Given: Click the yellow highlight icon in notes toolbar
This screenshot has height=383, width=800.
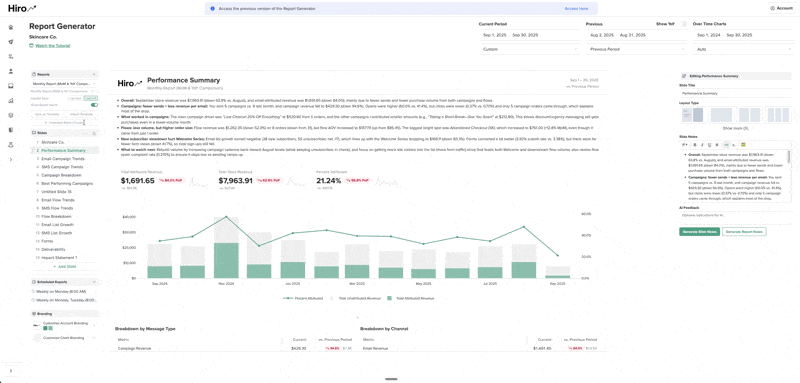Looking at the screenshot, I should pyautogui.click(x=743, y=145).
